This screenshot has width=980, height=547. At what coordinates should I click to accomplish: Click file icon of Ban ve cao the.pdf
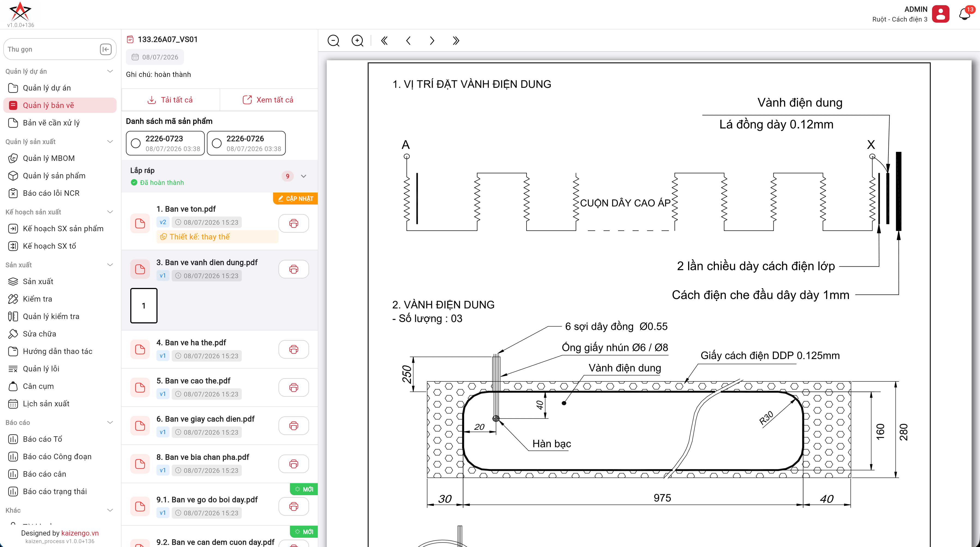coord(140,387)
